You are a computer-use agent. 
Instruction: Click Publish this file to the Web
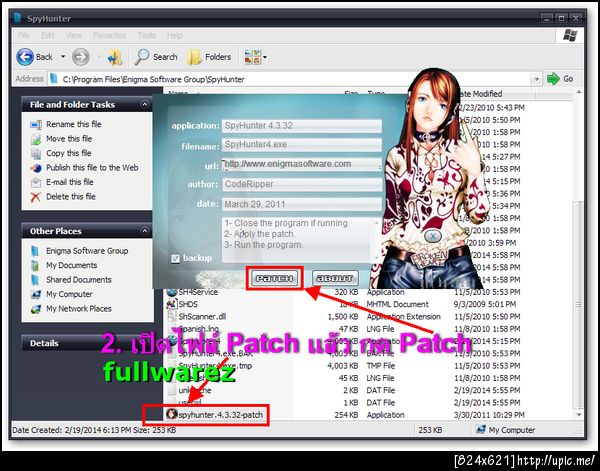click(x=92, y=168)
